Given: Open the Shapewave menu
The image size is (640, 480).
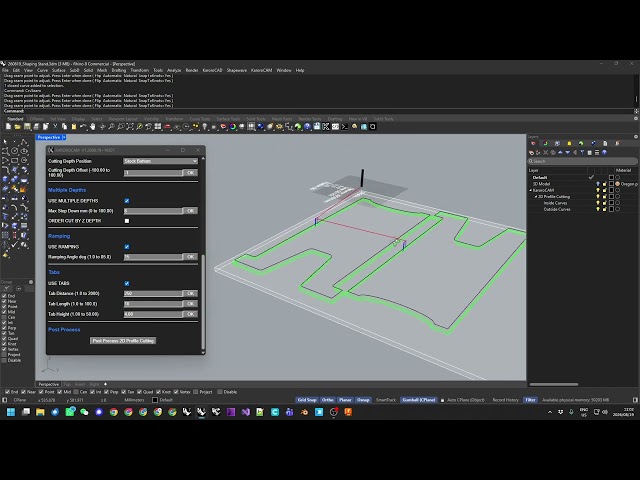Looking at the screenshot, I should click(x=237, y=70).
